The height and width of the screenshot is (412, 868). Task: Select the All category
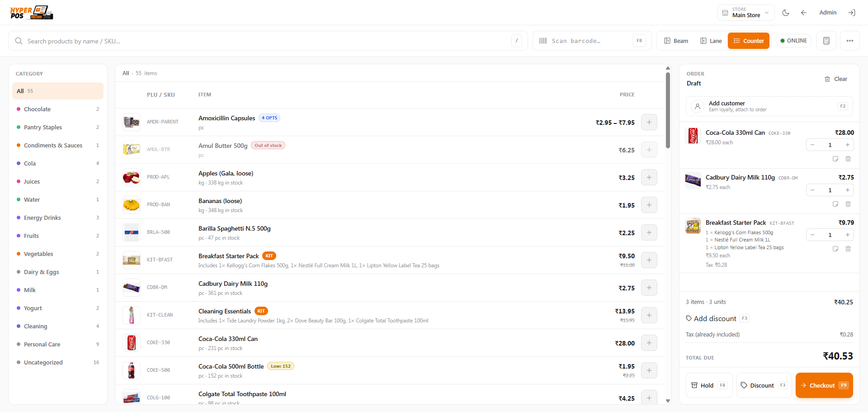click(58, 91)
